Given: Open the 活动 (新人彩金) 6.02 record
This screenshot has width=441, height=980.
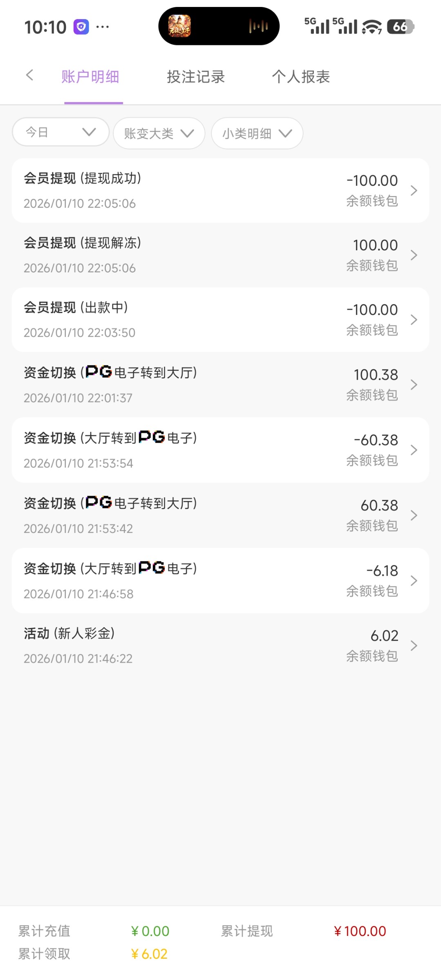Looking at the screenshot, I should click(220, 646).
